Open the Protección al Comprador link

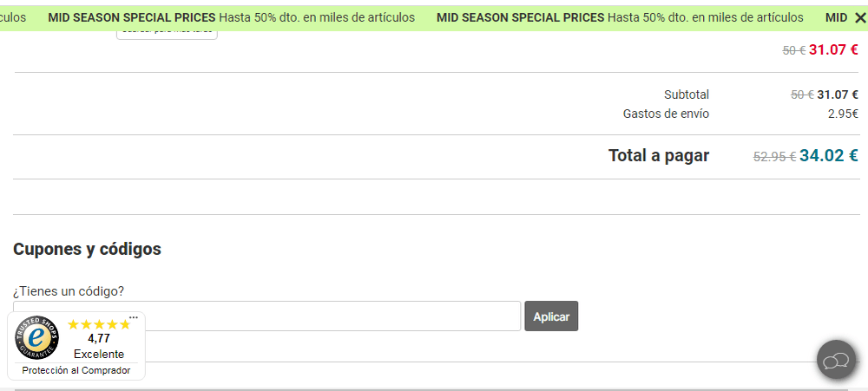76,370
